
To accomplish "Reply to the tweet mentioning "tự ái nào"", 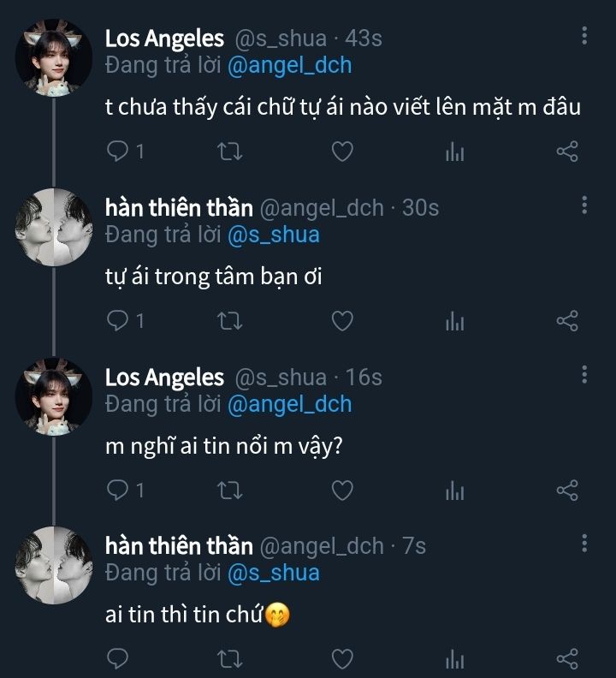I will [117, 152].
